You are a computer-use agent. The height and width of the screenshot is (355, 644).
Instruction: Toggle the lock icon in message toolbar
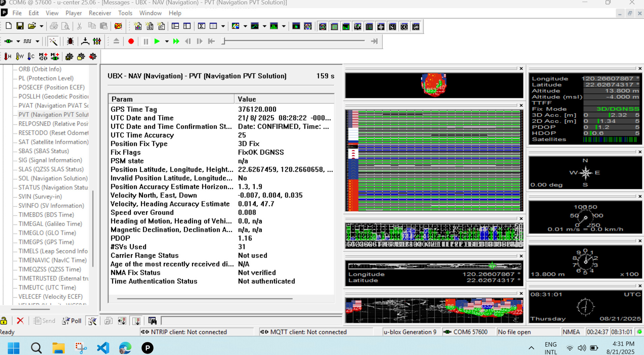coord(4,321)
